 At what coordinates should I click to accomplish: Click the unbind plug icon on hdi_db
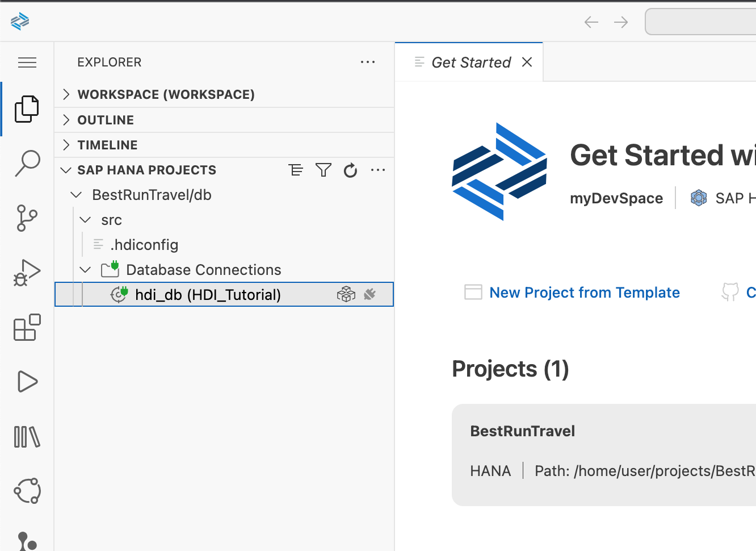coord(370,294)
